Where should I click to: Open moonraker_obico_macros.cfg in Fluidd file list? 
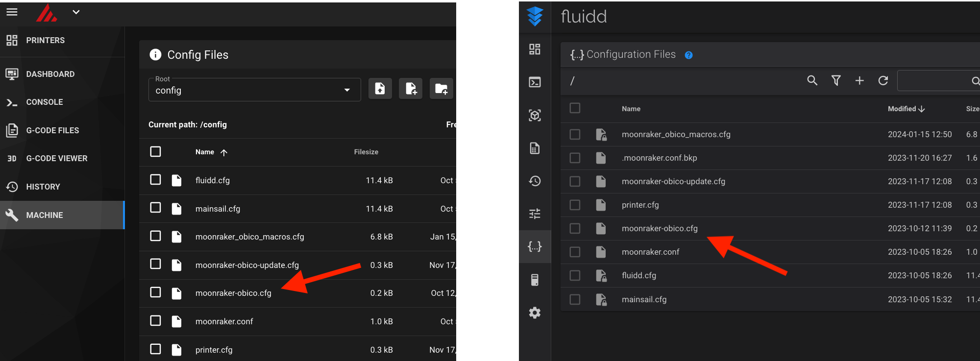676,134
